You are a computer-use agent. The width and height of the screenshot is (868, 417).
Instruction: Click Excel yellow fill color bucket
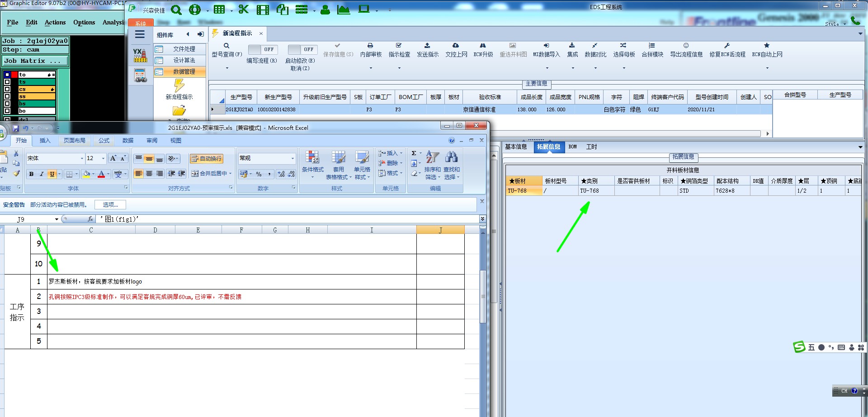[x=86, y=174]
